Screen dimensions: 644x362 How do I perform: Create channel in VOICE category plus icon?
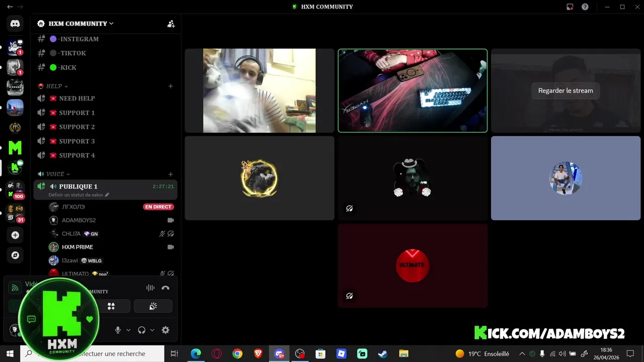pos(171,174)
